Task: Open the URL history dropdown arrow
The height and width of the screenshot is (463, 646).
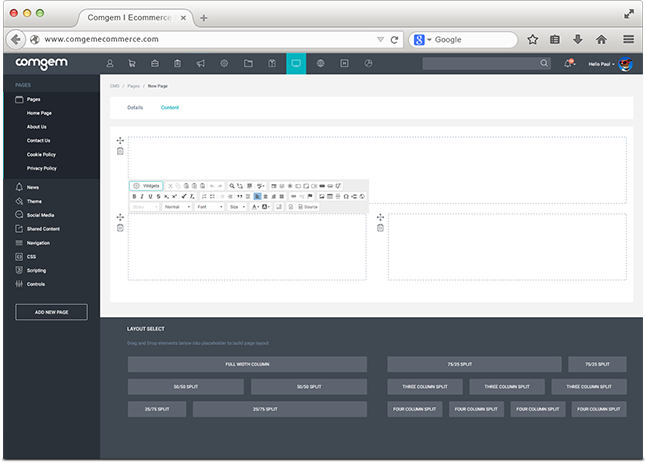Action: click(380, 40)
